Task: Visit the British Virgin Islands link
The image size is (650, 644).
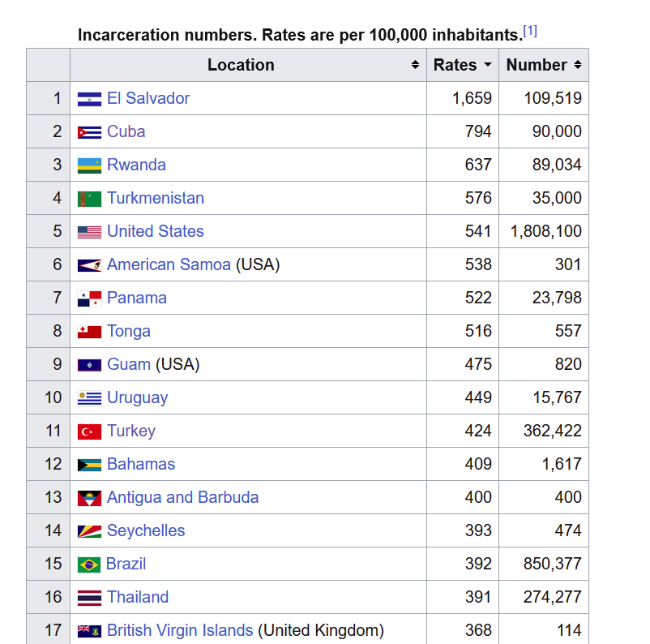Action: click(x=180, y=630)
